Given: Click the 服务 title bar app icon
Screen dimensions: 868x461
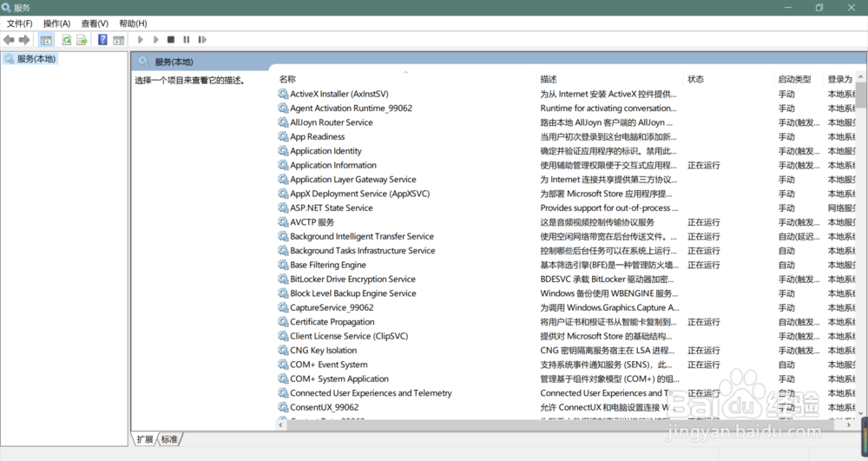Looking at the screenshot, I should tap(7, 7).
